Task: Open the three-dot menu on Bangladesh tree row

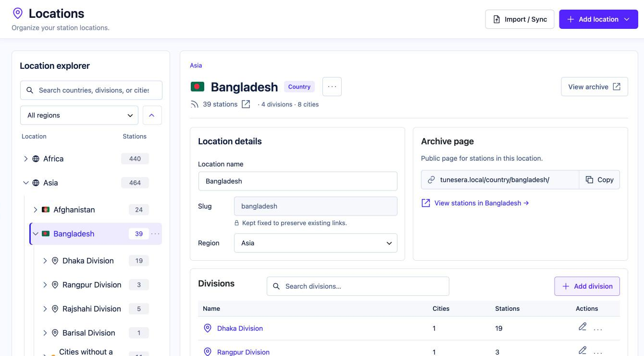Action: pos(155,234)
